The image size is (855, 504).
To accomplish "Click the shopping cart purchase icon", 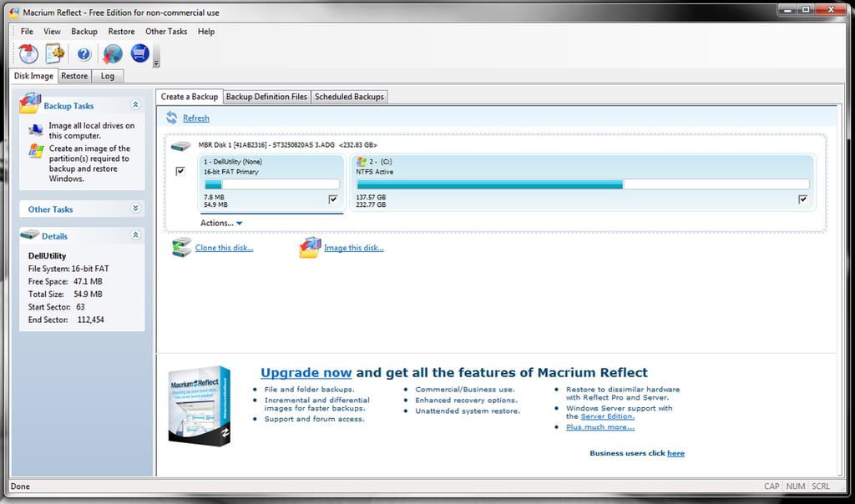I will point(140,53).
